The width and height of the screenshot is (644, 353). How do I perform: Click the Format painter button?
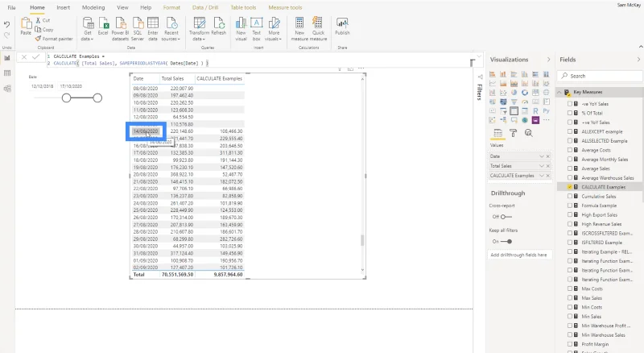[54, 39]
